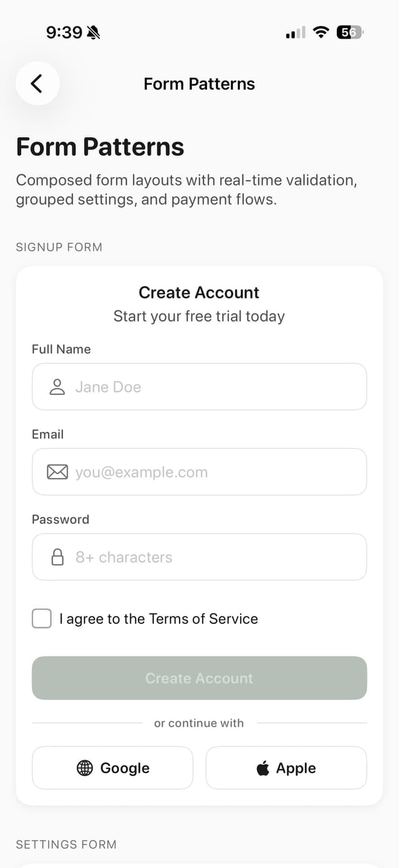This screenshot has width=399, height=868.
Task: Click the Wi-Fi icon in status bar
Action: point(321,32)
